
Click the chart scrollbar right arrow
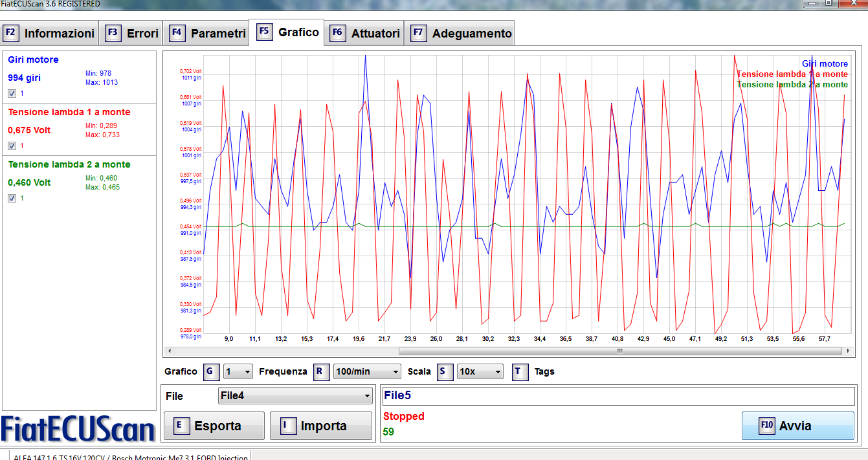click(x=849, y=351)
